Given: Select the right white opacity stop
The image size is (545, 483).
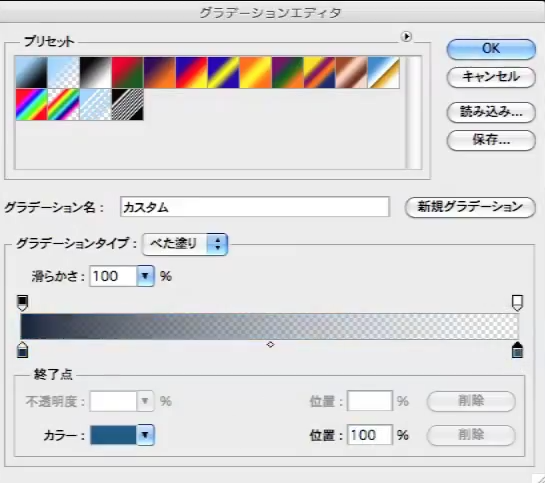Looking at the screenshot, I should click(x=518, y=303).
